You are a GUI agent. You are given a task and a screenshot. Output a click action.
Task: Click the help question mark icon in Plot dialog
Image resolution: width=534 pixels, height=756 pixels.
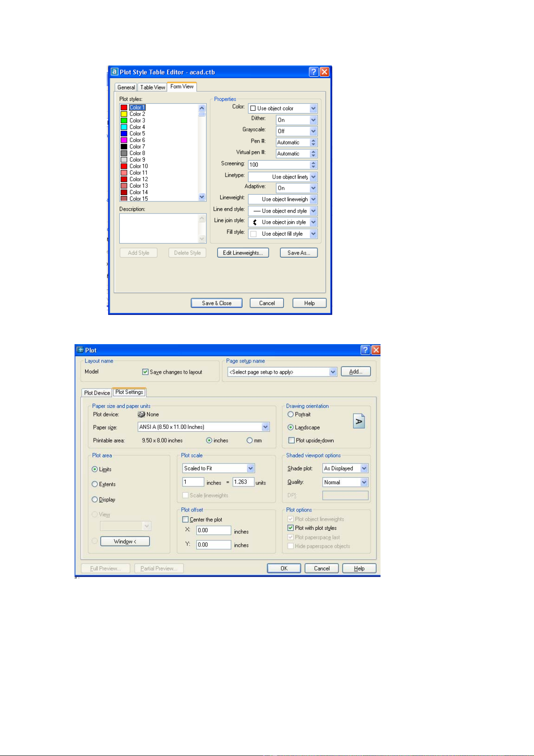(365, 350)
